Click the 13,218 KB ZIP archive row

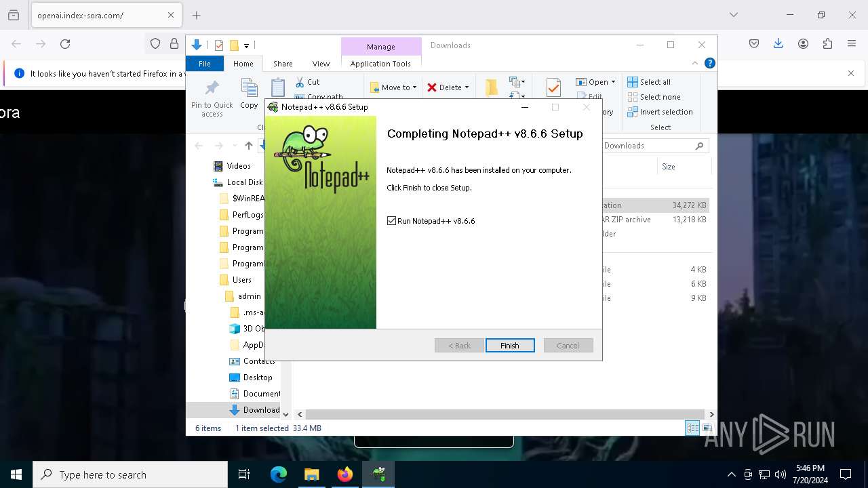click(x=655, y=220)
